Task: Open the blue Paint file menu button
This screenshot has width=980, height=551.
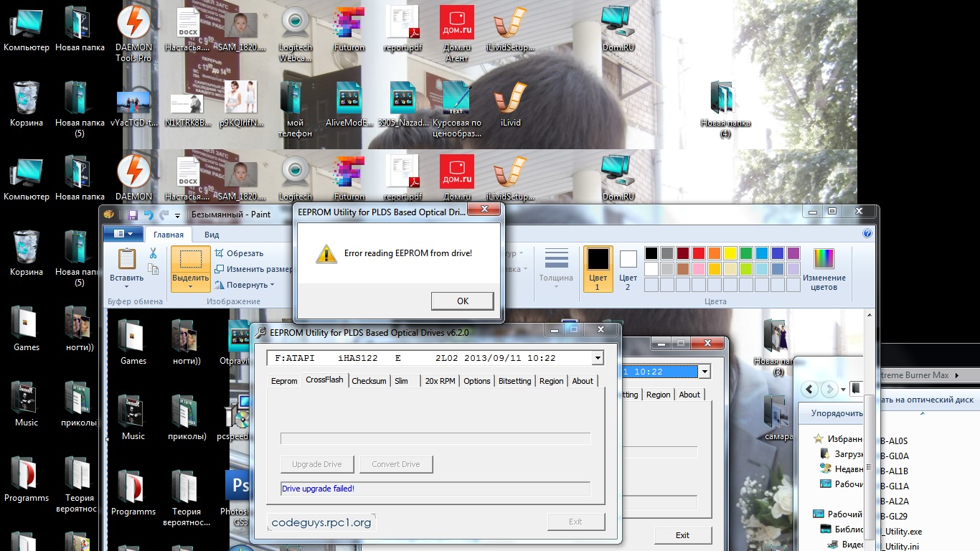Action: (123, 234)
